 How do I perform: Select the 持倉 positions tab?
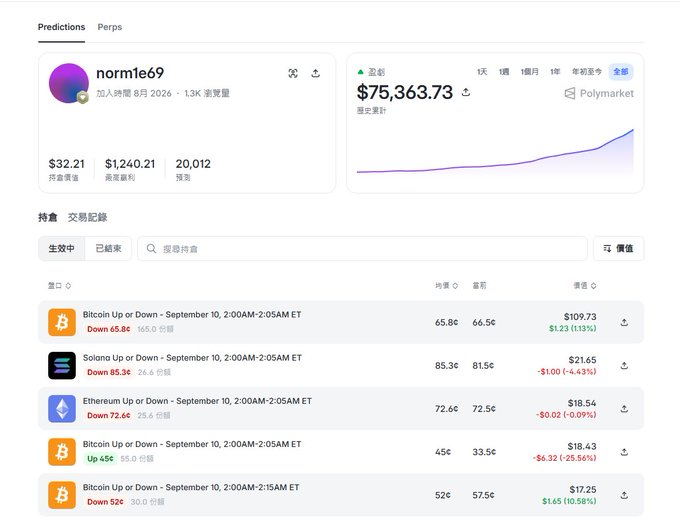pos(48,217)
